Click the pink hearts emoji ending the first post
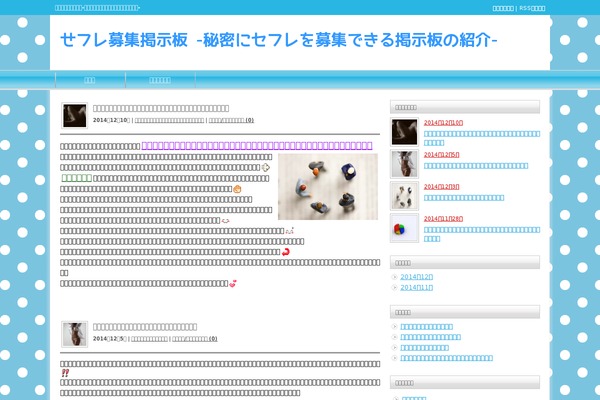The height and width of the screenshot is (400, 600). pyautogui.click(x=233, y=284)
